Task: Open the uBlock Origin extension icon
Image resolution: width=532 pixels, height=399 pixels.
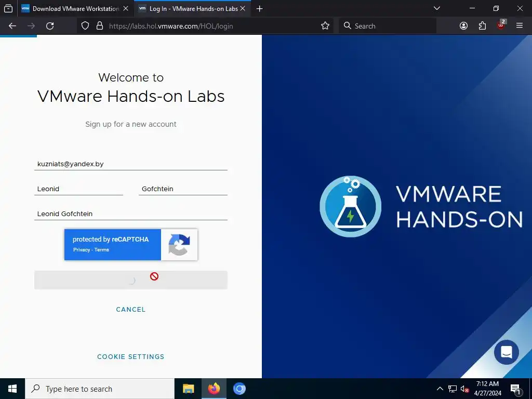Action: pos(501,25)
